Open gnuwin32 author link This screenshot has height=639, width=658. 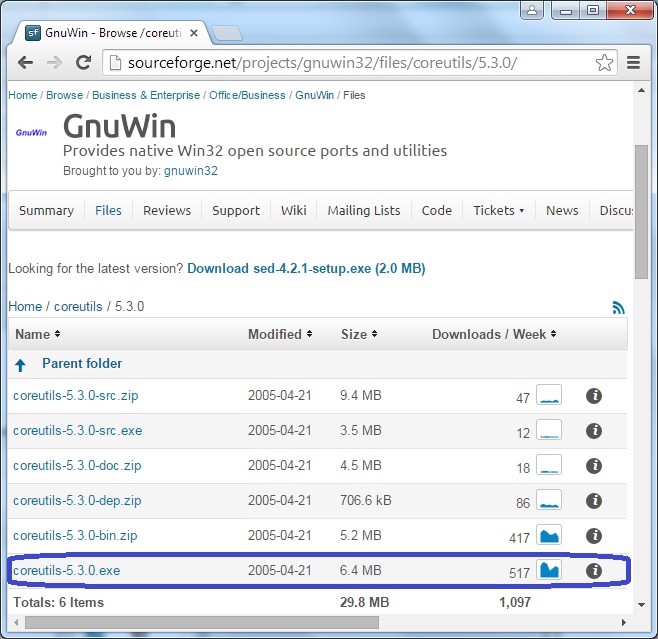click(x=191, y=171)
